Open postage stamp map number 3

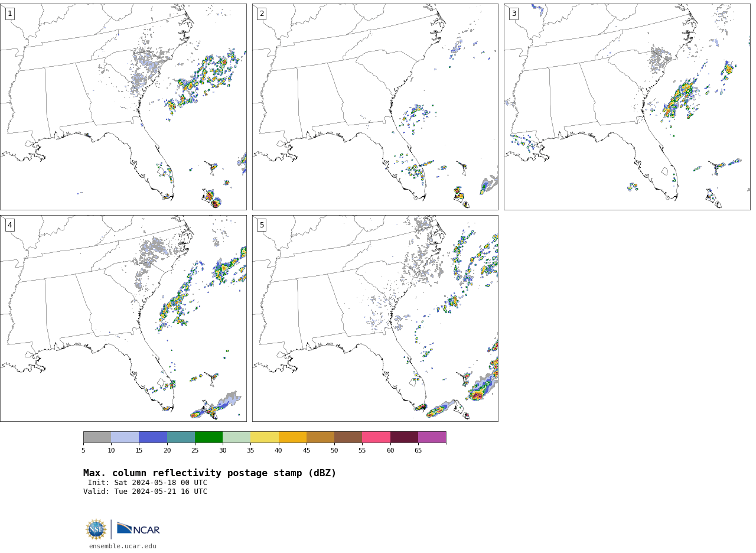(627, 107)
